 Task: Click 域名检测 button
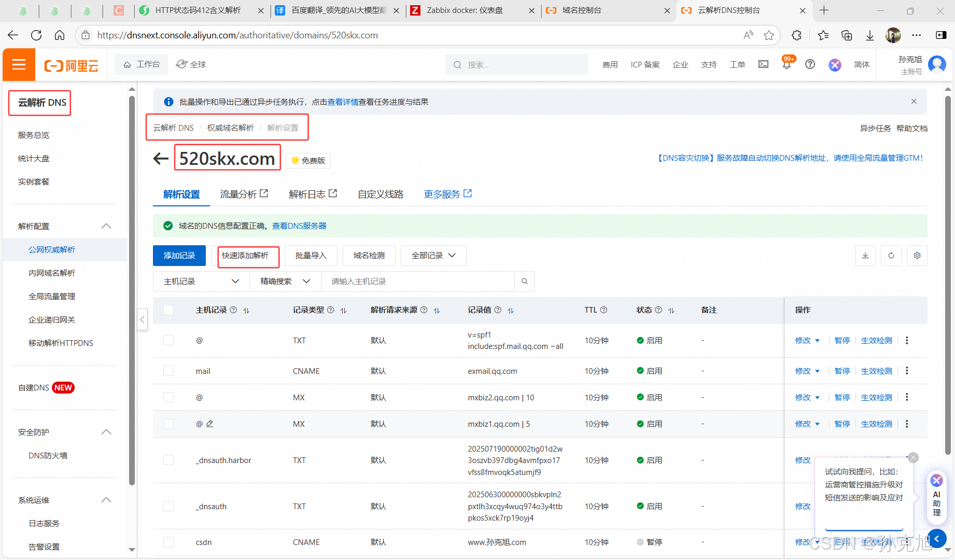pyautogui.click(x=369, y=256)
